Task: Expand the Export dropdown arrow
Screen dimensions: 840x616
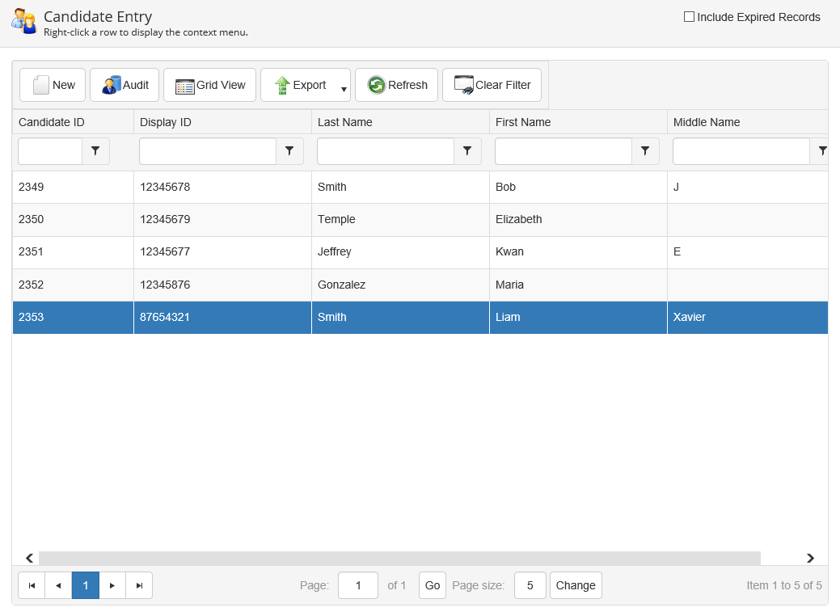Action: tap(344, 89)
